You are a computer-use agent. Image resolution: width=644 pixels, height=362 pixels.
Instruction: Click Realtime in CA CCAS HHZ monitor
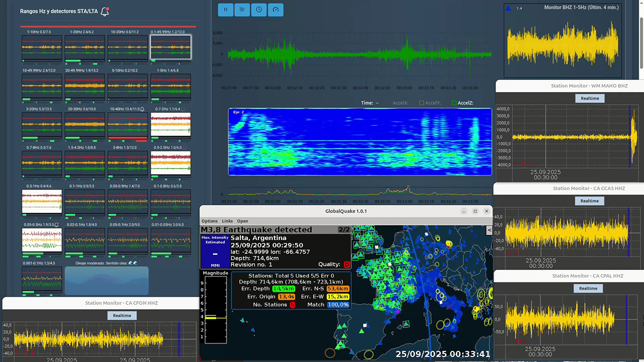tap(589, 201)
